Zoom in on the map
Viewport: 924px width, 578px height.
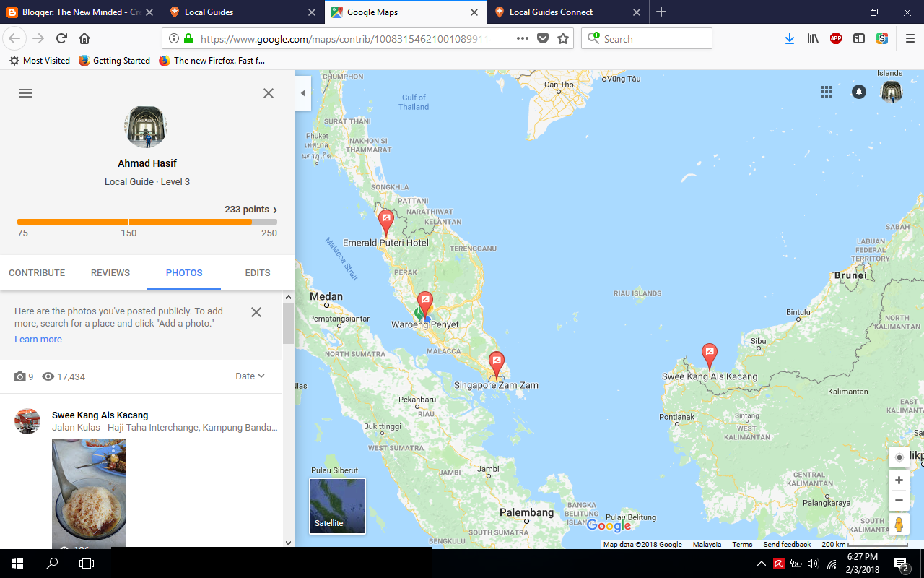899,480
